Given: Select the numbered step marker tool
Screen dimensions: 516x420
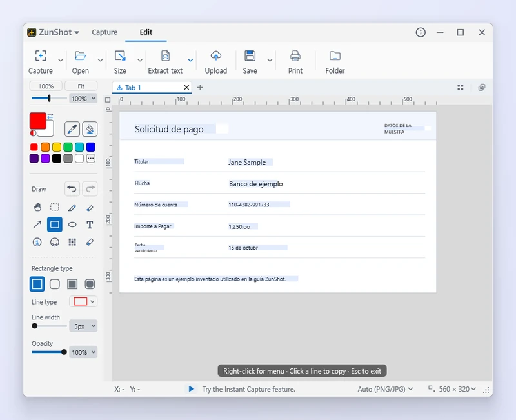Looking at the screenshot, I should 37,242.
